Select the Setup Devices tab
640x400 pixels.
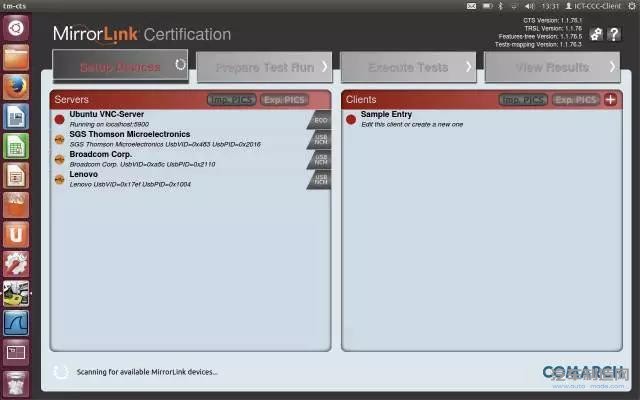click(120, 65)
